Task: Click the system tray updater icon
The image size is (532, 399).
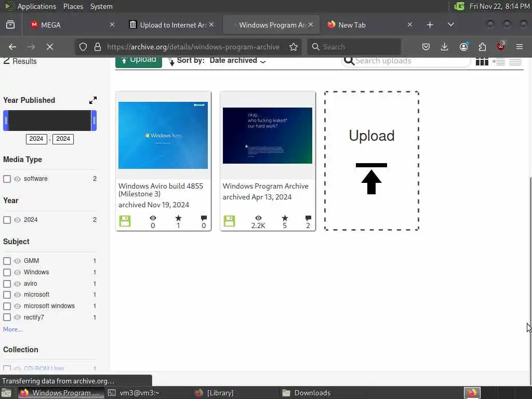Action: (x=459, y=6)
